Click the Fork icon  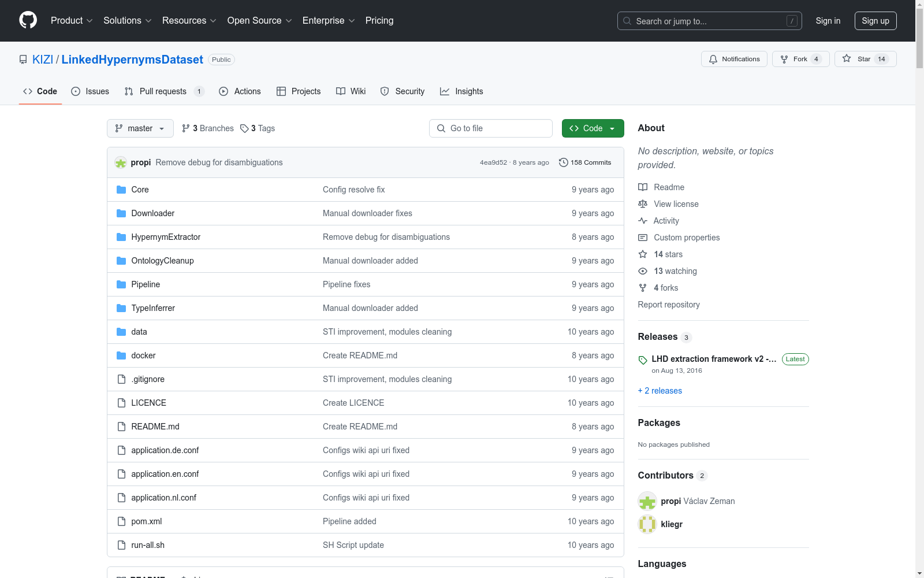(784, 59)
